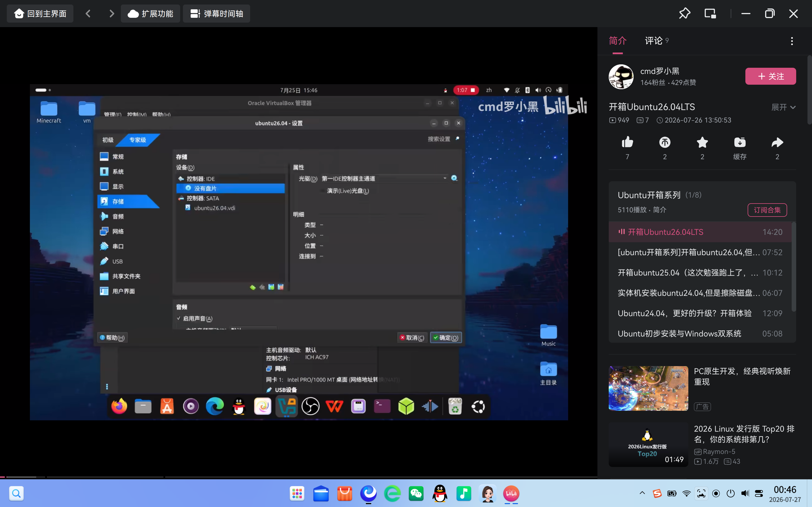Click 回到主界面 button
Image resolution: width=812 pixels, height=507 pixels.
click(x=40, y=14)
